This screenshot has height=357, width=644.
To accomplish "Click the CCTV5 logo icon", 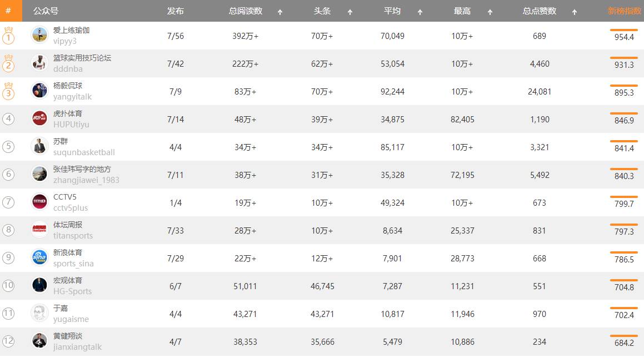I will (39, 202).
